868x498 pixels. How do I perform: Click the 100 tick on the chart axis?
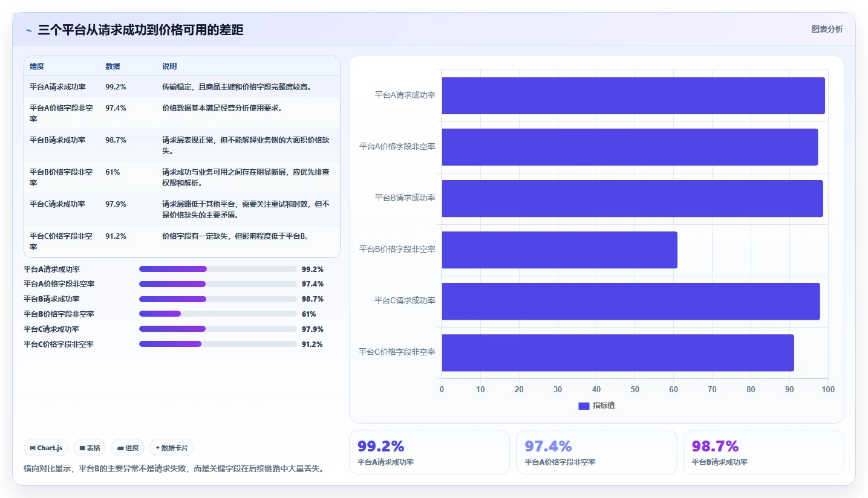828,389
